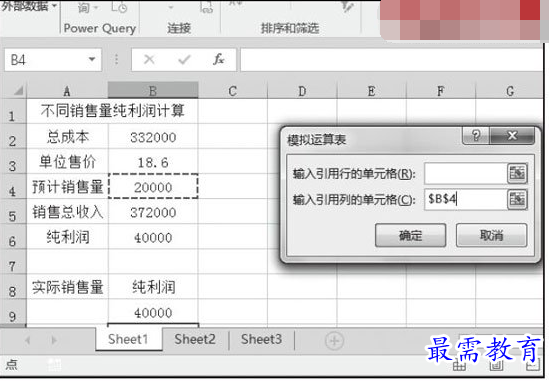This screenshot has height=381, width=549.
Task: Select column G header
Action: point(510,91)
